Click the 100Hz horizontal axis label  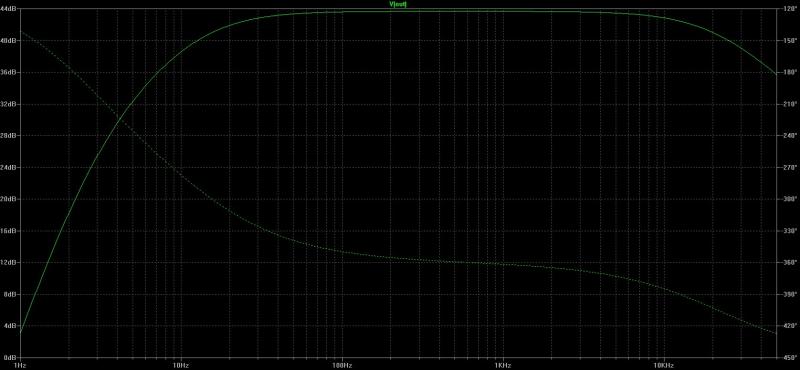coord(342,366)
